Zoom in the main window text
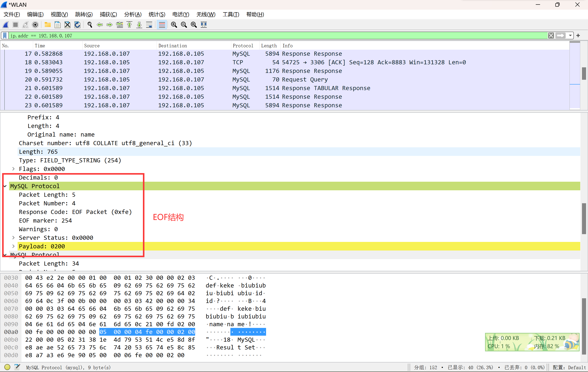The width and height of the screenshot is (588, 372). pos(174,25)
